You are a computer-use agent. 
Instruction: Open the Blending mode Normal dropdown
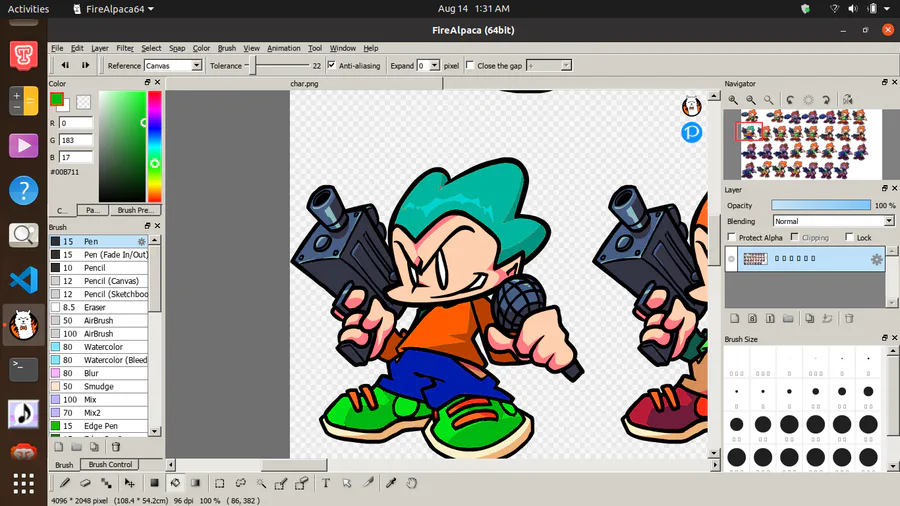(x=833, y=221)
